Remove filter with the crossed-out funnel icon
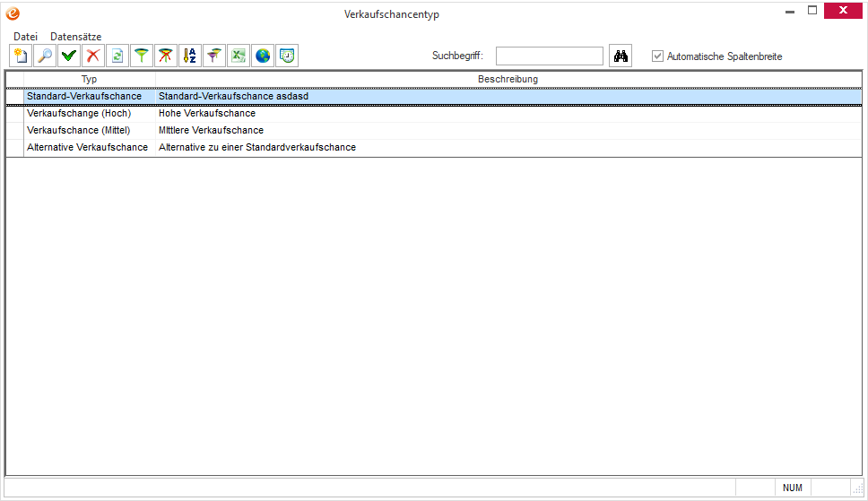868x501 pixels. click(x=166, y=56)
